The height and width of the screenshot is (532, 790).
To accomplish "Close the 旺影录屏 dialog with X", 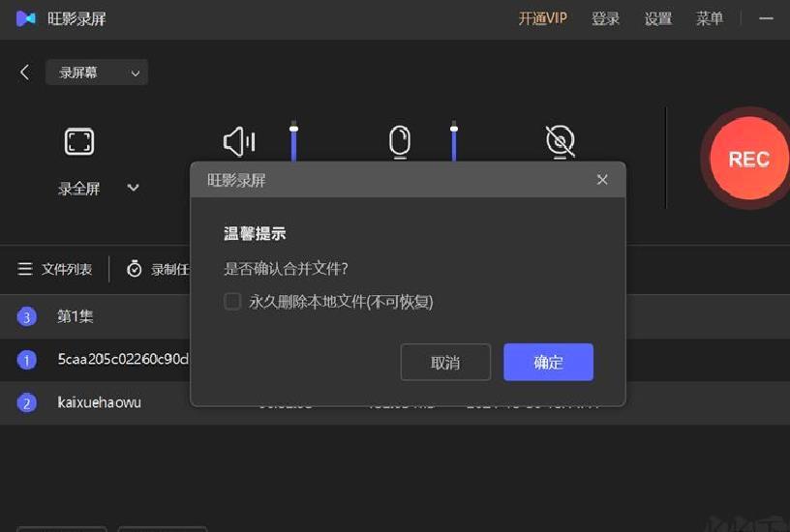I will tap(602, 180).
